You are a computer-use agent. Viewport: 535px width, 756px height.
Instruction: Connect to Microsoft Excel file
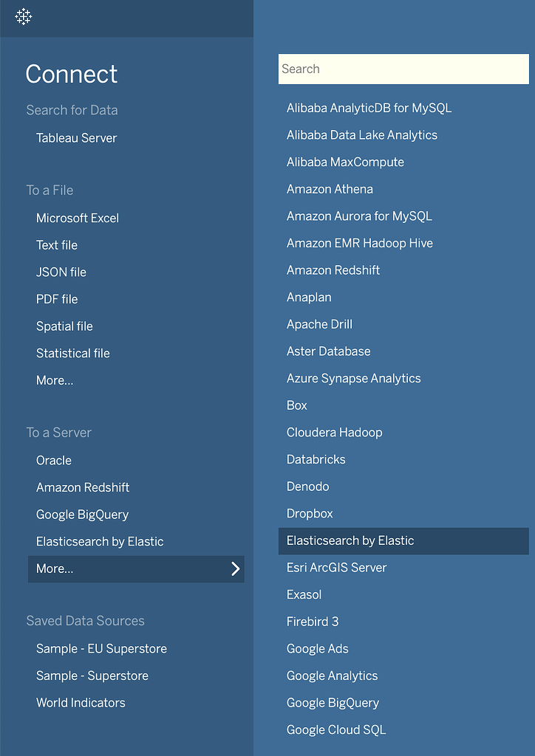tap(77, 218)
